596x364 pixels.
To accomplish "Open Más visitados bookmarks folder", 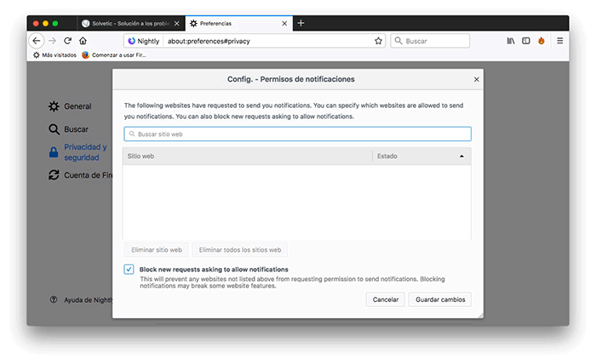I will pyautogui.click(x=54, y=54).
